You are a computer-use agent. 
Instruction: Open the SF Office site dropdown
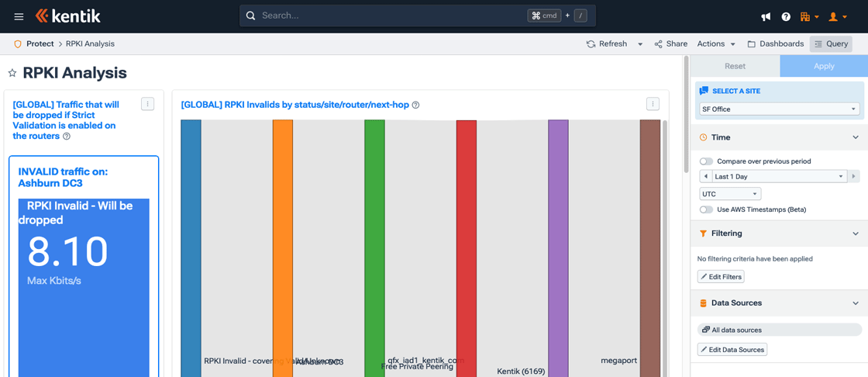click(780, 109)
